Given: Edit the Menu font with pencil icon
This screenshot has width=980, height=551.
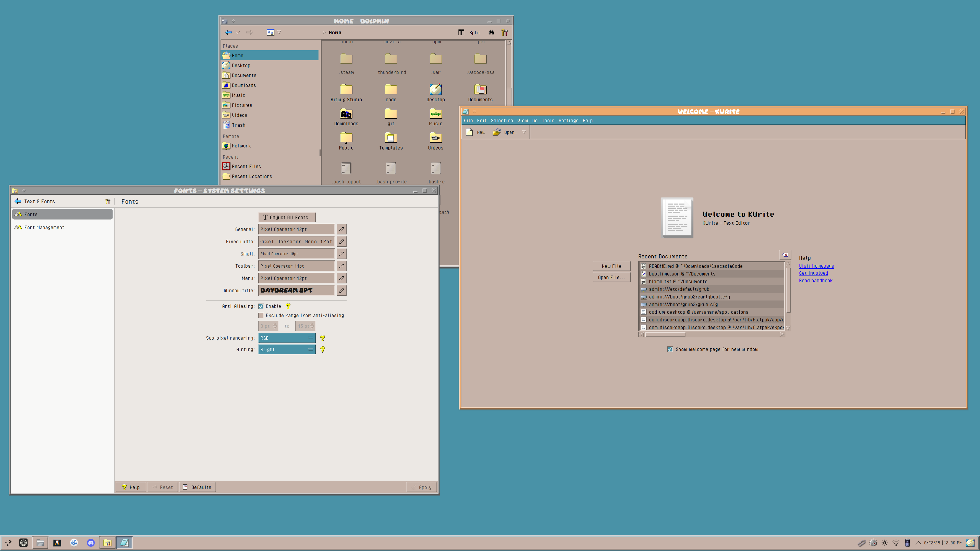Looking at the screenshot, I should coord(341,278).
